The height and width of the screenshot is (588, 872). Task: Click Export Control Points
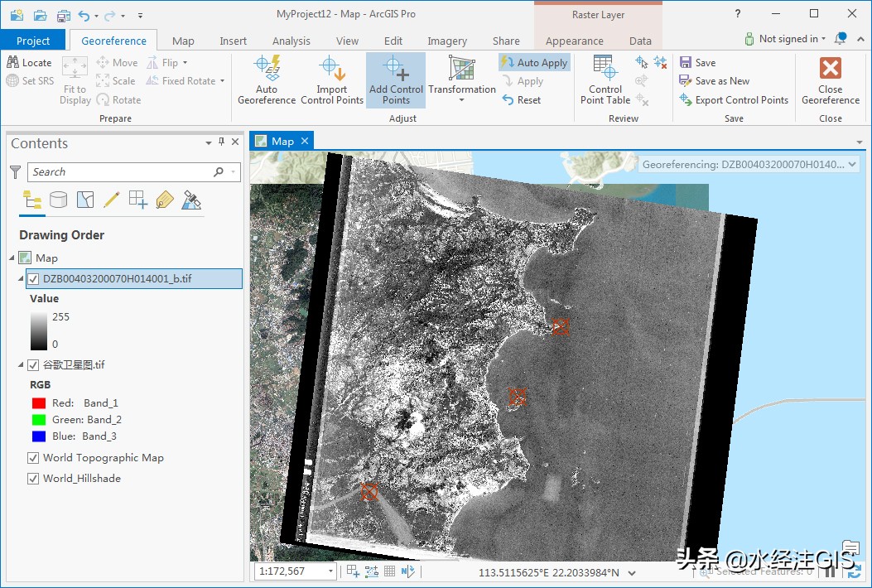pos(734,100)
